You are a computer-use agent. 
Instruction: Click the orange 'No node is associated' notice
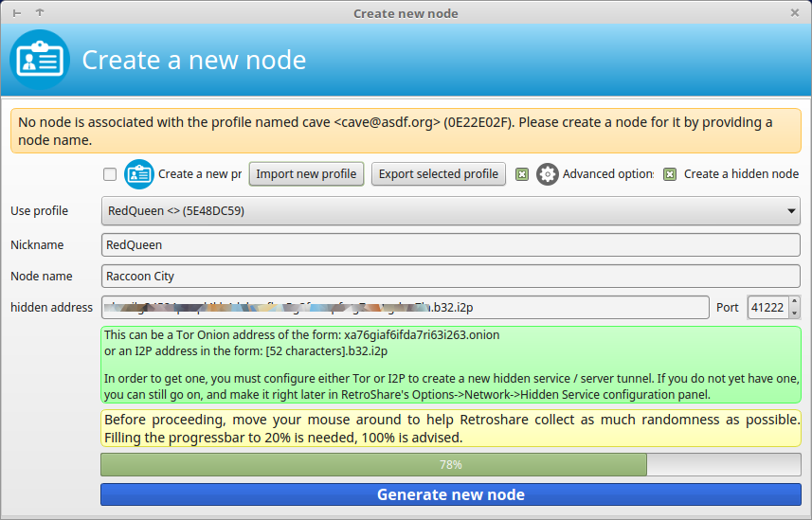(406, 131)
